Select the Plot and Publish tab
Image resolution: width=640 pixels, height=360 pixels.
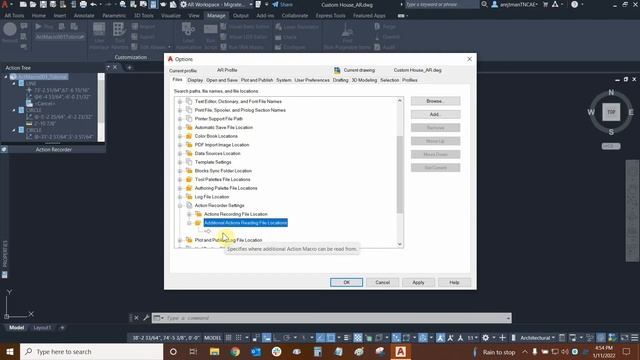pyautogui.click(x=257, y=80)
